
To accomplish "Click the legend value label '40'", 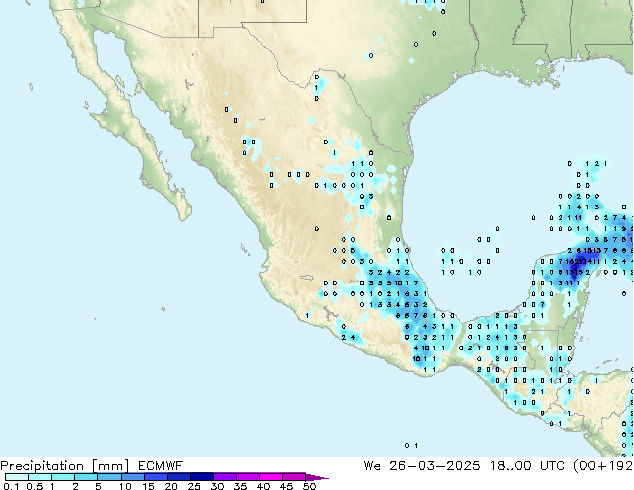I will click(263, 486).
